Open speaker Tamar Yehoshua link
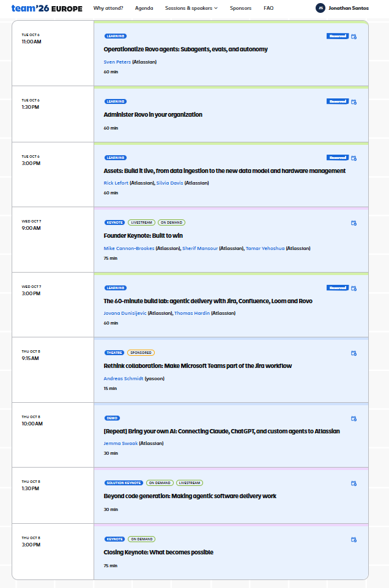 coord(265,248)
